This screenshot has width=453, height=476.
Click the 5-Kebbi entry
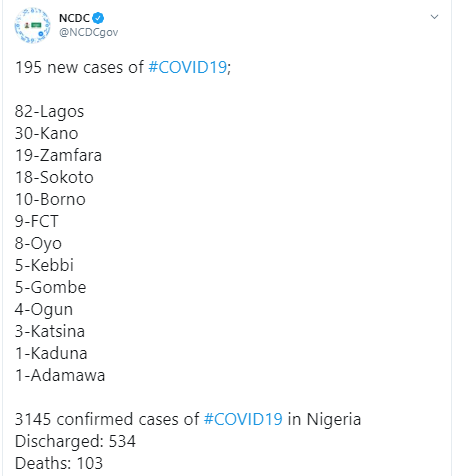click(x=44, y=265)
